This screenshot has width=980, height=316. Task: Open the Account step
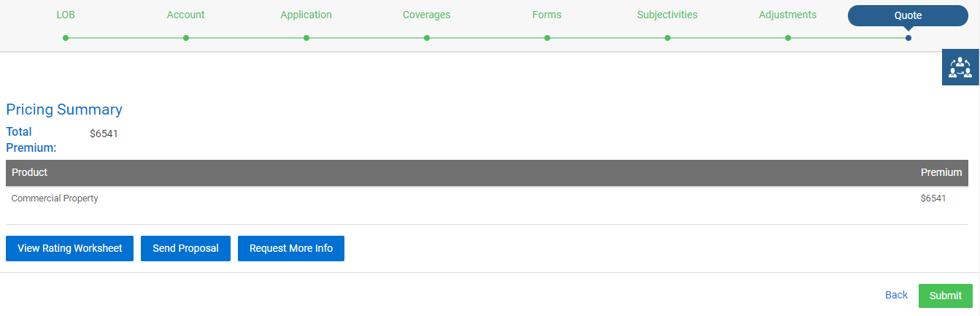[x=185, y=15]
